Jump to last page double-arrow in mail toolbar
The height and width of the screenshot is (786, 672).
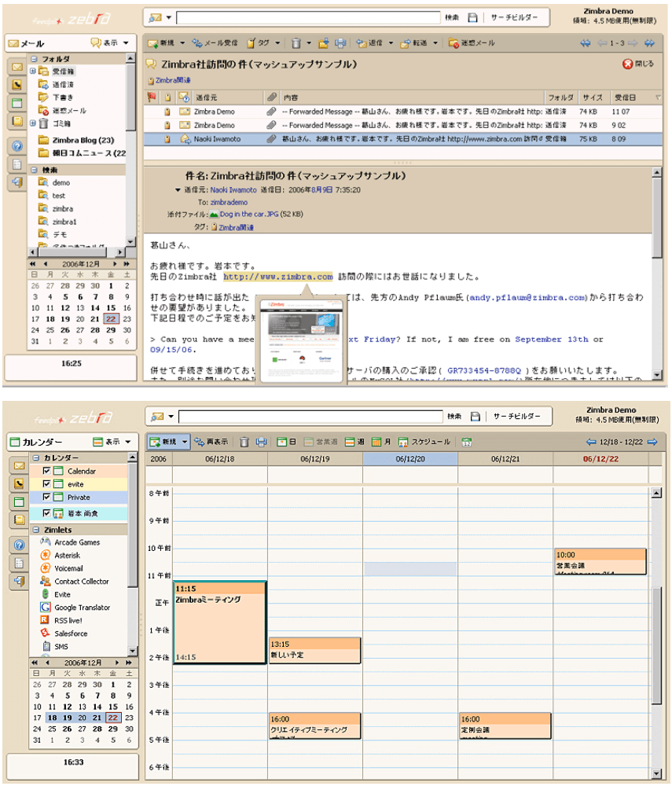coord(649,43)
